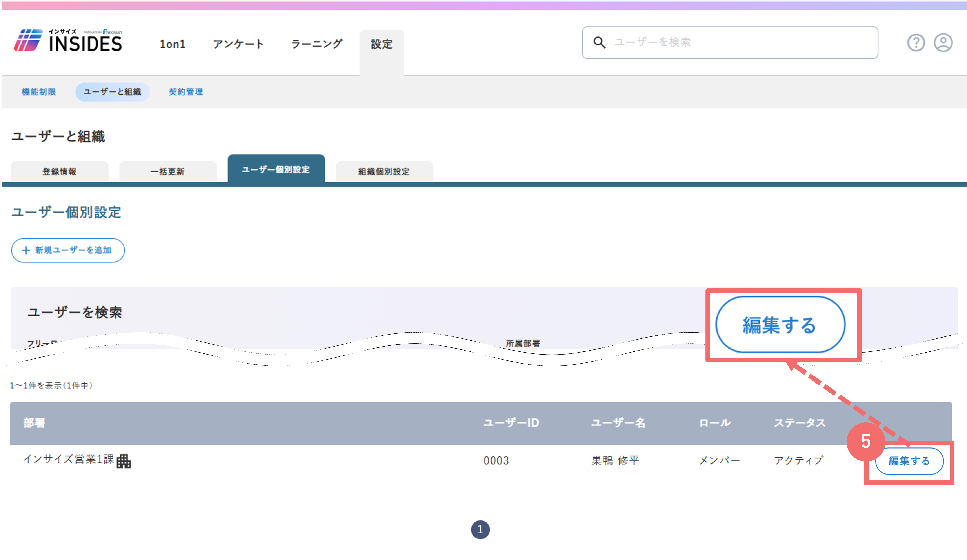Open the ラーニング menu

click(316, 44)
